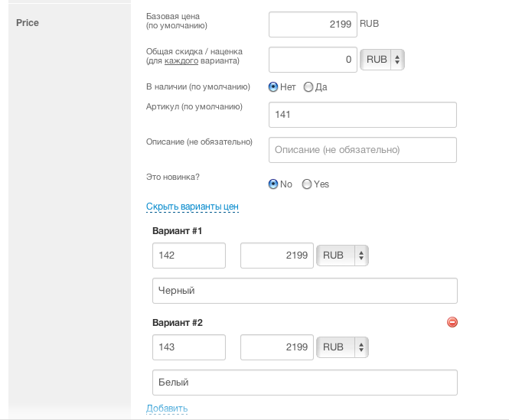Open Вариант #1 RUB currency dropdown
Viewport: 509px width, 420px height.
click(x=342, y=256)
